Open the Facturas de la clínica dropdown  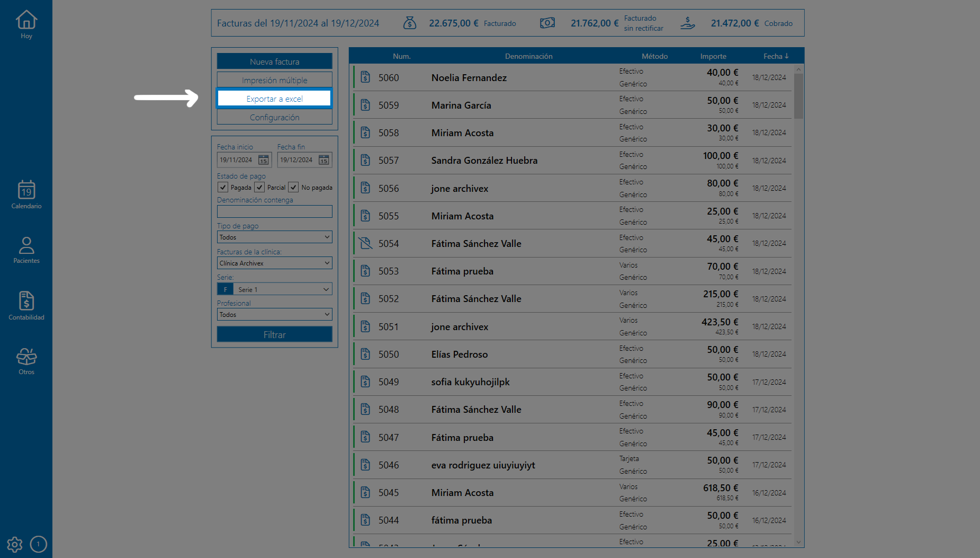click(x=274, y=263)
